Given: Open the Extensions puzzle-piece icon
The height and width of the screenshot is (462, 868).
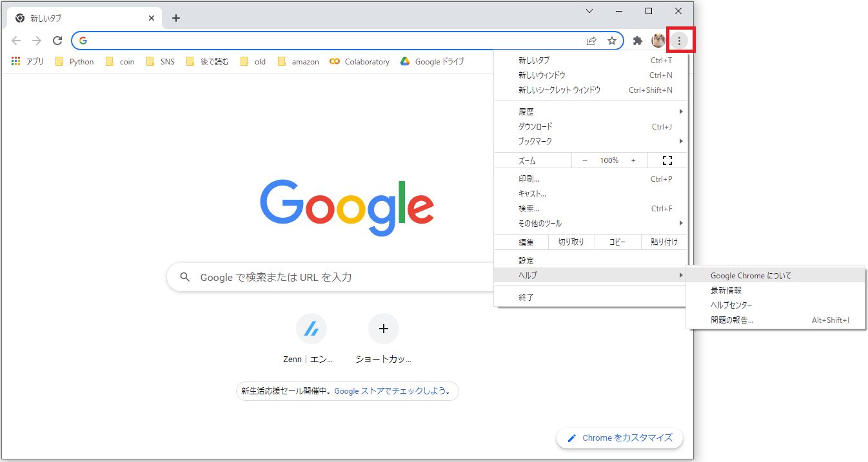Looking at the screenshot, I should click(638, 41).
